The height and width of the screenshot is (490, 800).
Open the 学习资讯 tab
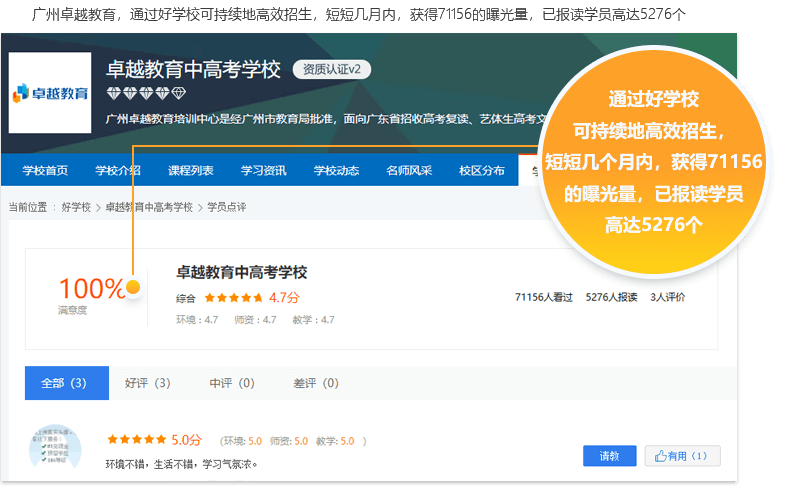pyautogui.click(x=263, y=170)
